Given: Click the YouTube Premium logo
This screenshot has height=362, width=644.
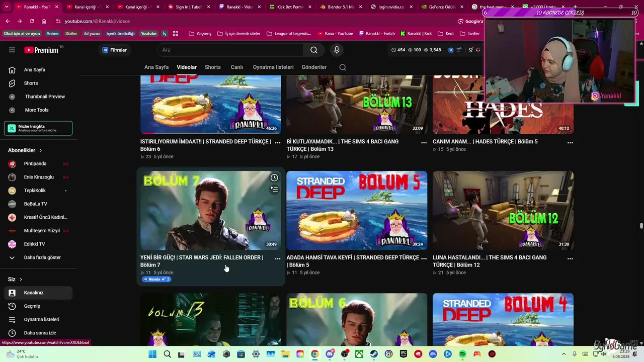Looking at the screenshot, I should (x=41, y=50).
